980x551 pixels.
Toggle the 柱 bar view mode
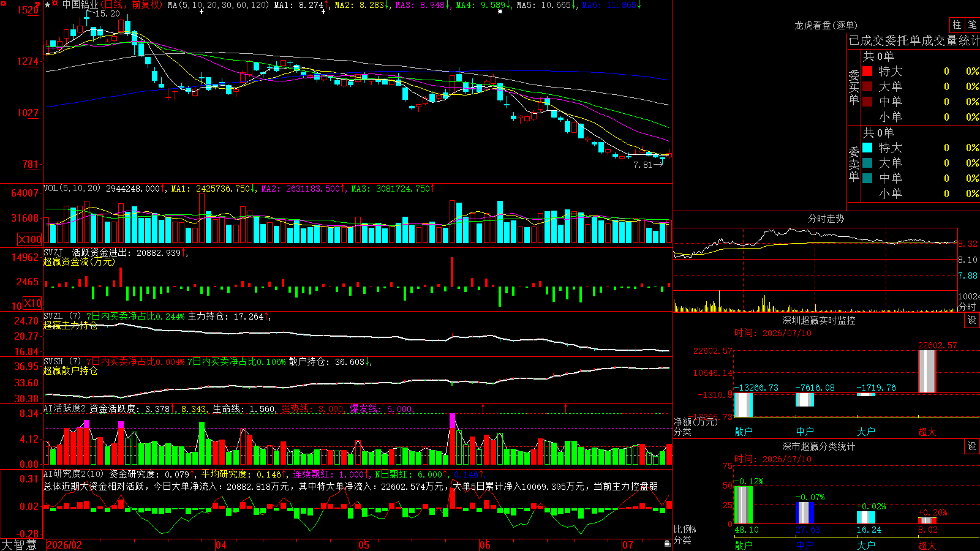click(957, 24)
